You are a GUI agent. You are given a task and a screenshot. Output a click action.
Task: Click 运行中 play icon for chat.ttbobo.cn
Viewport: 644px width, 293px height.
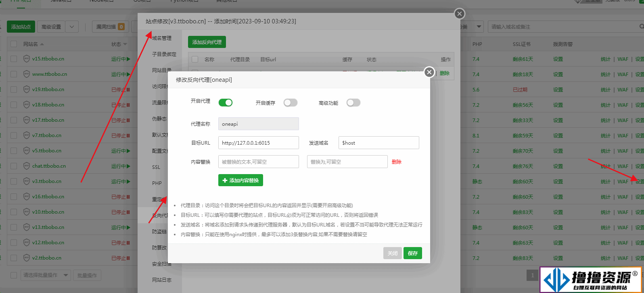pos(128,166)
